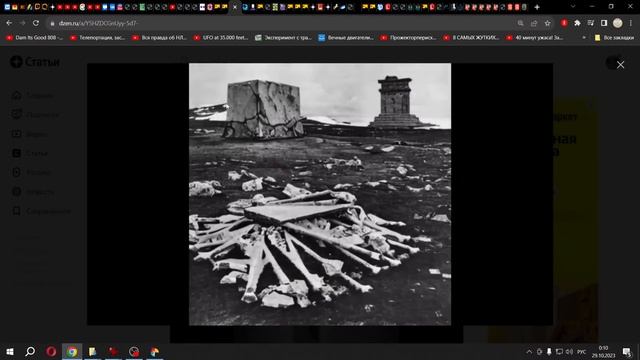Open the round red-black taskbar app

[x=134, y=351]
